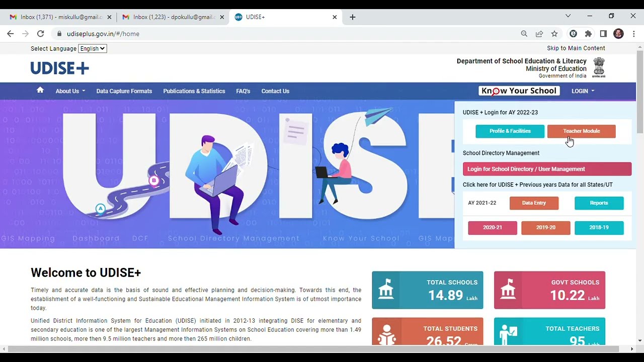Screen dimensions: 644x362
Task: Open 2020-21 previous year data
Action: tap(493, 228)
